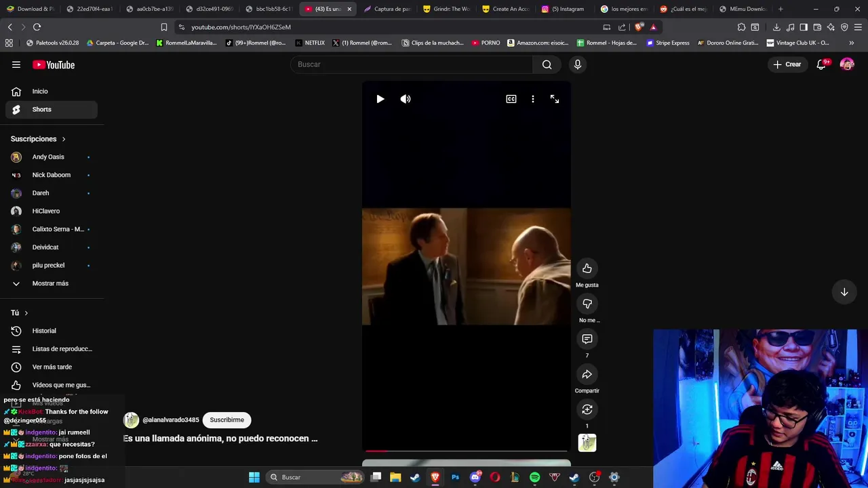Run search with the magnifier button

[x=547, y=64]
